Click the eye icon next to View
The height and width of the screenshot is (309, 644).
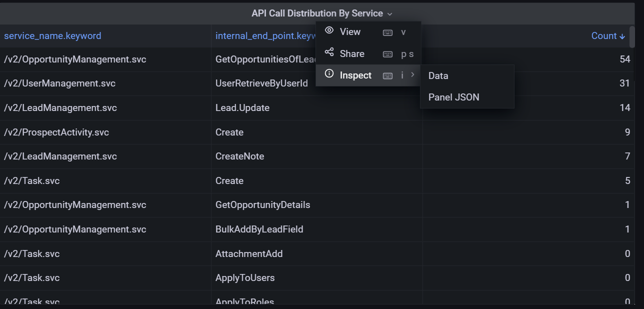coord(329,31)
